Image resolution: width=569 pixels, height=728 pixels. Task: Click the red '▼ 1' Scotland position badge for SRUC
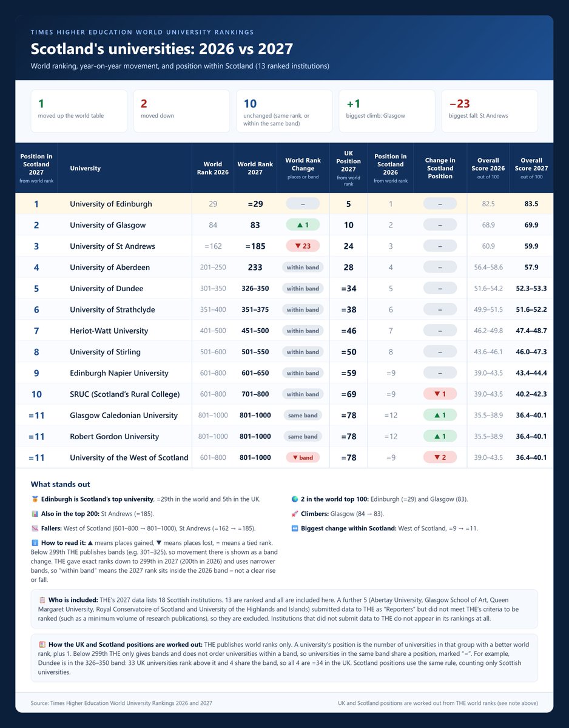[x=440, y=394]
